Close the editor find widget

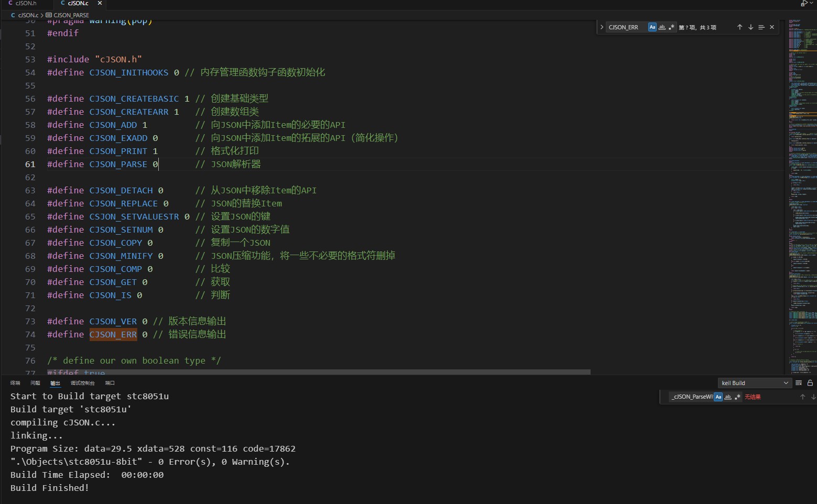coord(772,27)
